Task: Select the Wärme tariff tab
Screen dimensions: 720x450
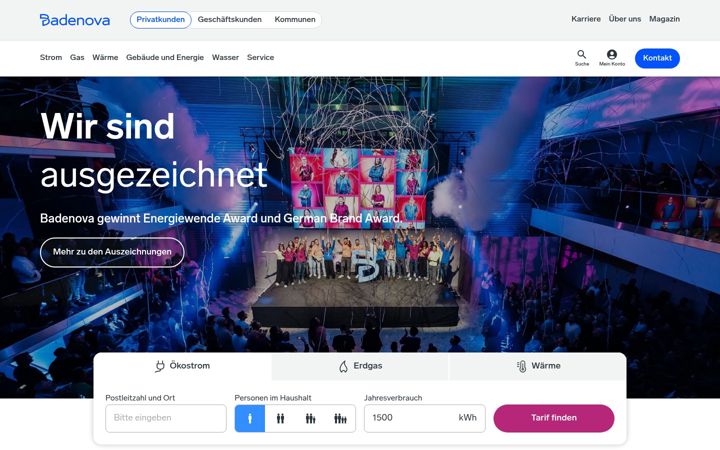Action: point(538,366)
